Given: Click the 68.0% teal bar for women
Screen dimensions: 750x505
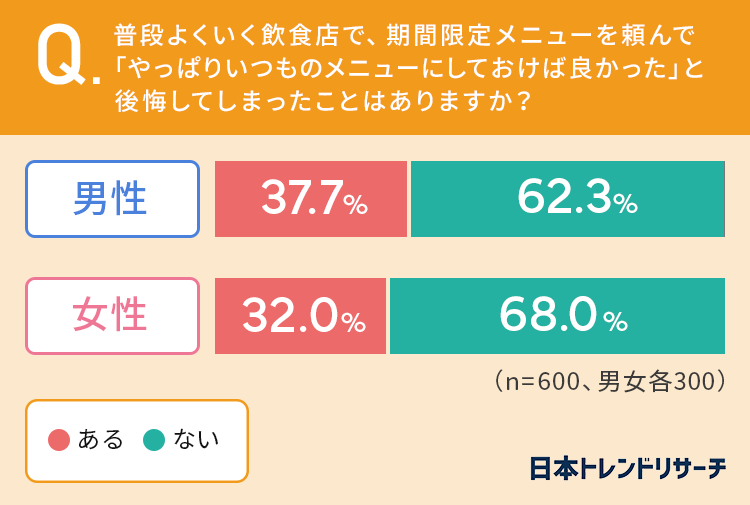Looking at the screenshot, I should (557, 316).
